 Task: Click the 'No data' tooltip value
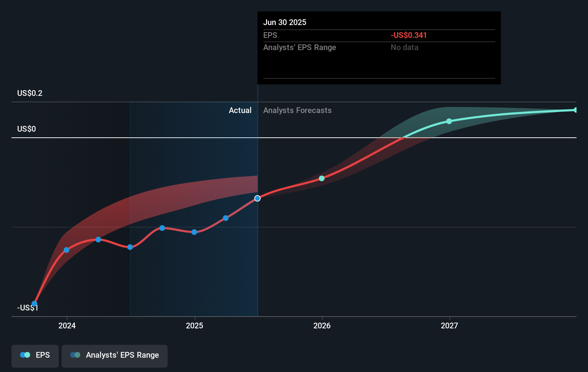tap(404, 48)
